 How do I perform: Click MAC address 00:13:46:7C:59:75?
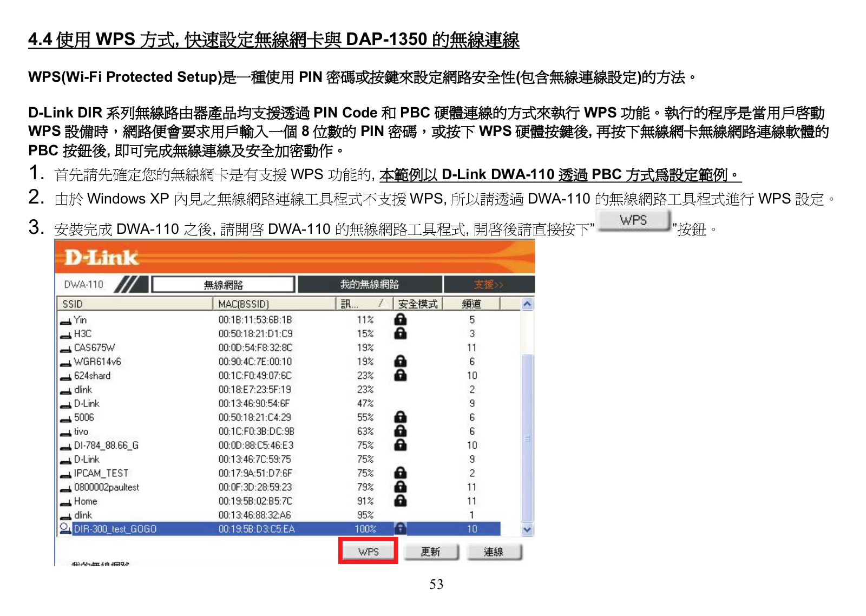coord(255,460)
